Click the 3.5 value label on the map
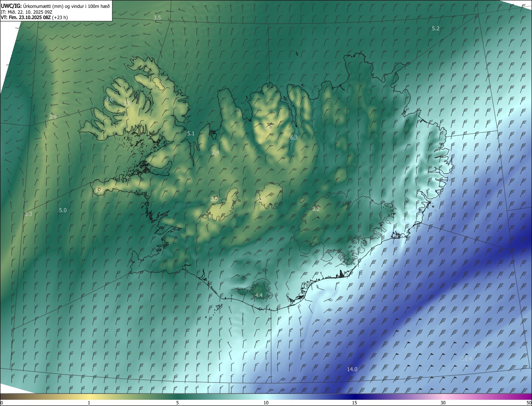The height and width of the screenshot is (406, 532). pyautogui.click(x=157, y=17)
